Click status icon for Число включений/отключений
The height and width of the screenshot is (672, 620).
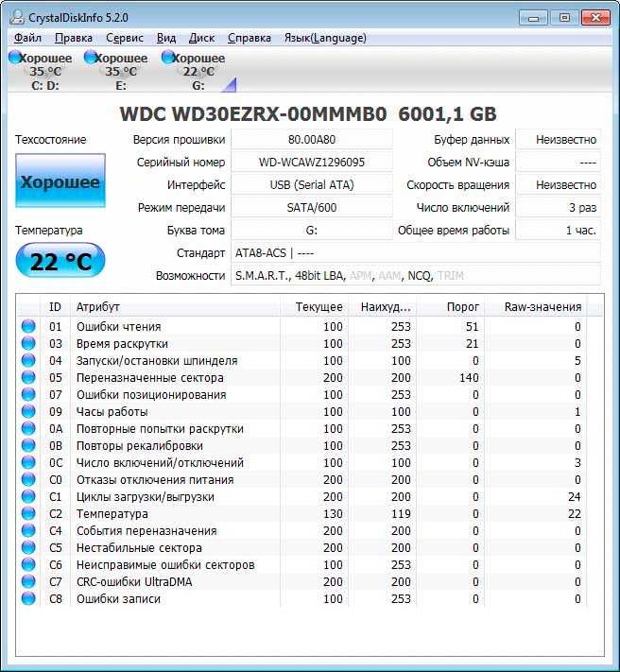(28, 462)
